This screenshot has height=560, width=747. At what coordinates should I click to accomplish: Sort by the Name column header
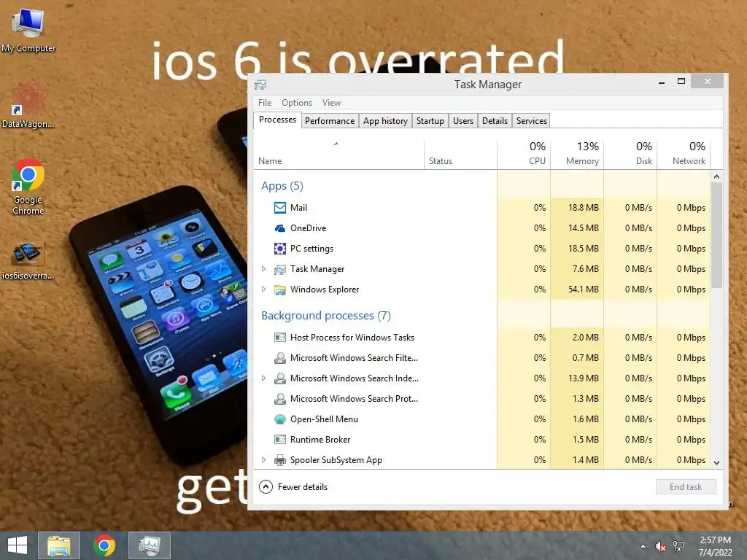point(338,155)
